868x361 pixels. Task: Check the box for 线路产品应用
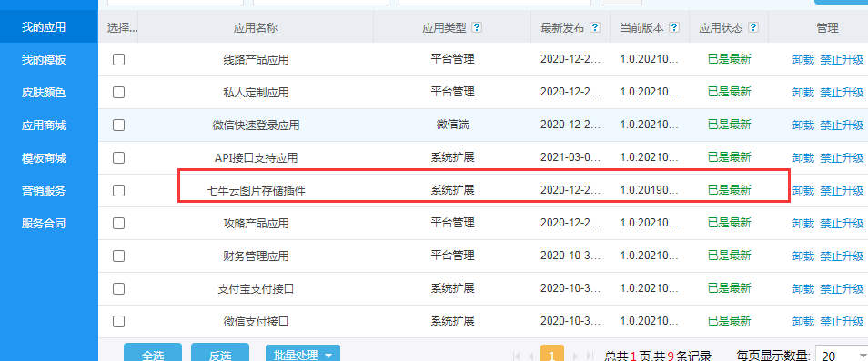118,60
